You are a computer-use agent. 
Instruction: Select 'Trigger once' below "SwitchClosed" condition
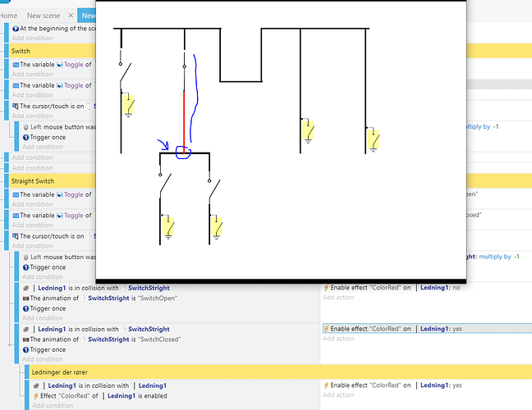[44, 349]
